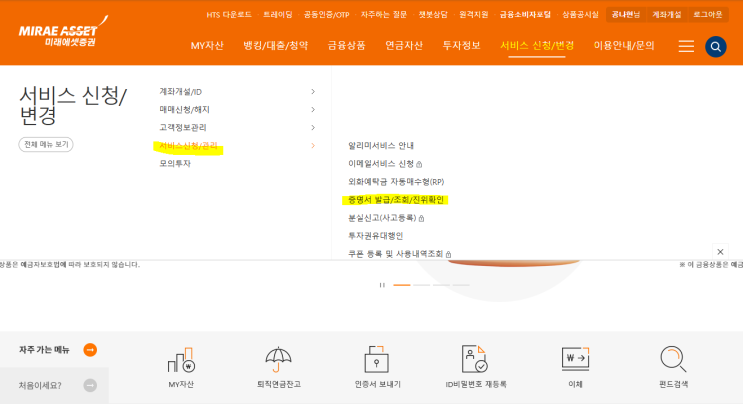
Task: Open 외화예탁금 자동매수형(RP) link
Action: click(x=396, y=181)
